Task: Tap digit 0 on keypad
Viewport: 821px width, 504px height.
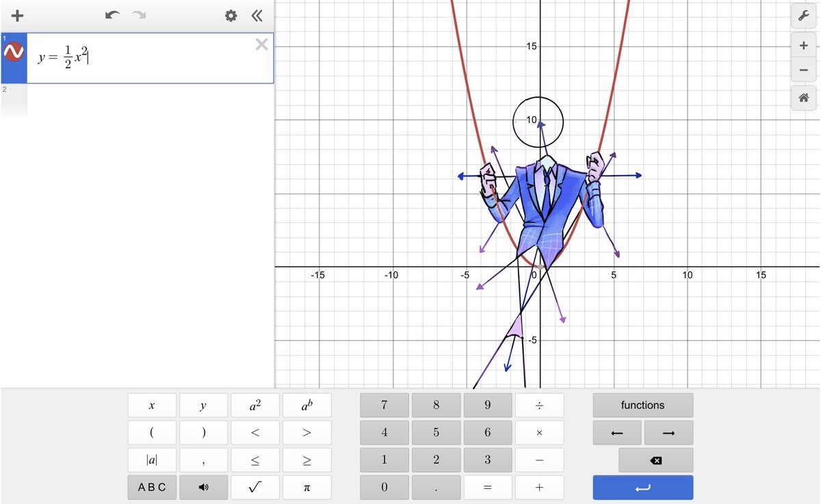Action: 385,488
